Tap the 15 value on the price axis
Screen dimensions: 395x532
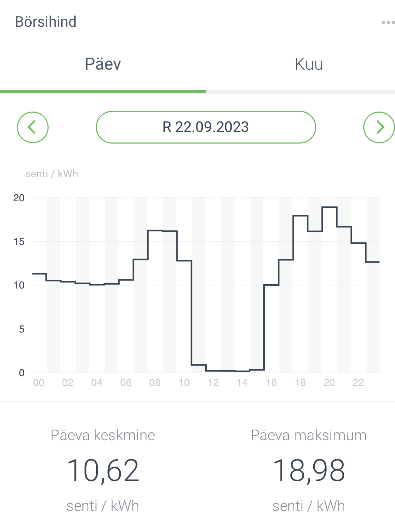(19, 242)
